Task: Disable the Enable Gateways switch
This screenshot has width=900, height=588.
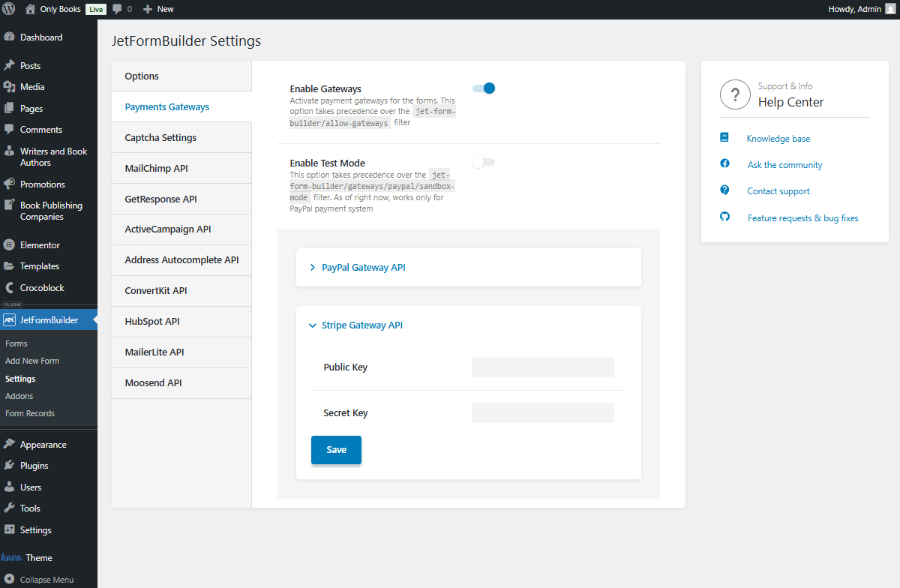Action: point(484,88)
